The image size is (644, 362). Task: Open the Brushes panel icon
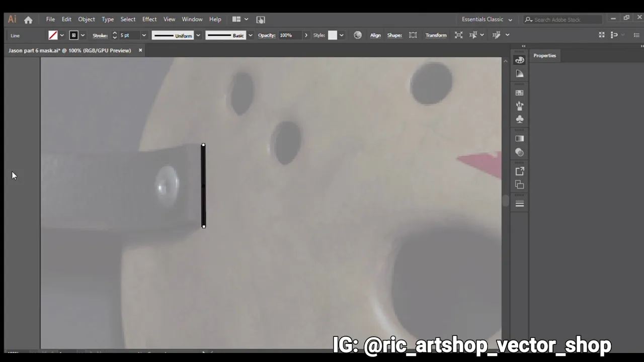tap(520, 106)
